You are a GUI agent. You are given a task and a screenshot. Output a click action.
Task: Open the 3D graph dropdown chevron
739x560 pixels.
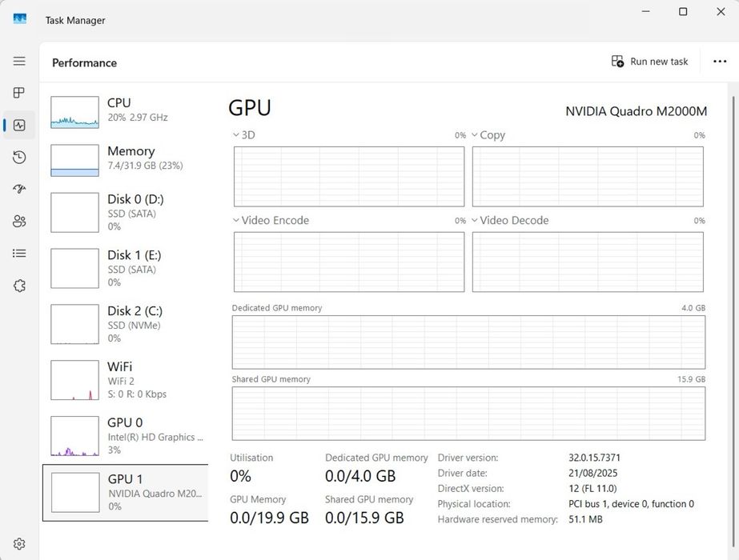tap(236, 135)
